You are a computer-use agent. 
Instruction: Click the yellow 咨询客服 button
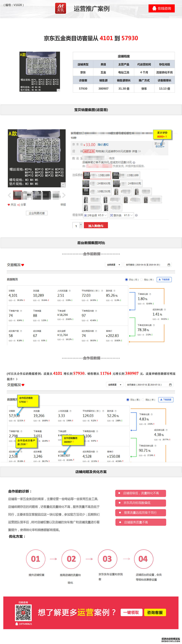click(155, 612)
